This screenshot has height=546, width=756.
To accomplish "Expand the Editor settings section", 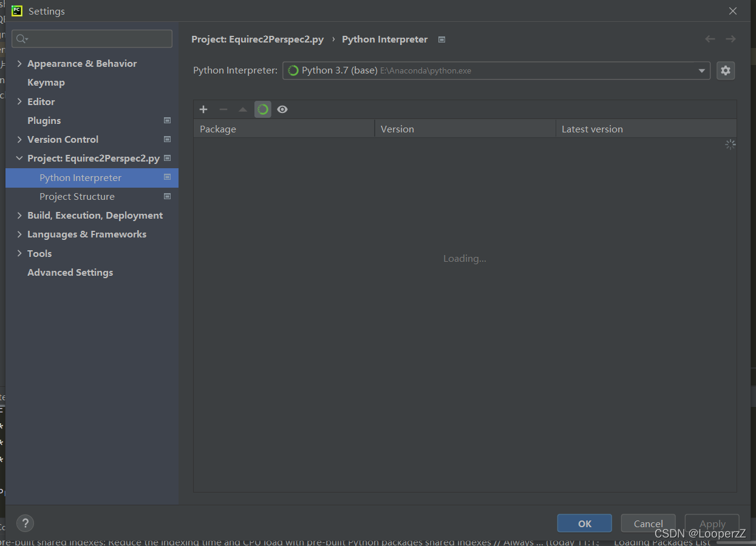I will (19, 101).
